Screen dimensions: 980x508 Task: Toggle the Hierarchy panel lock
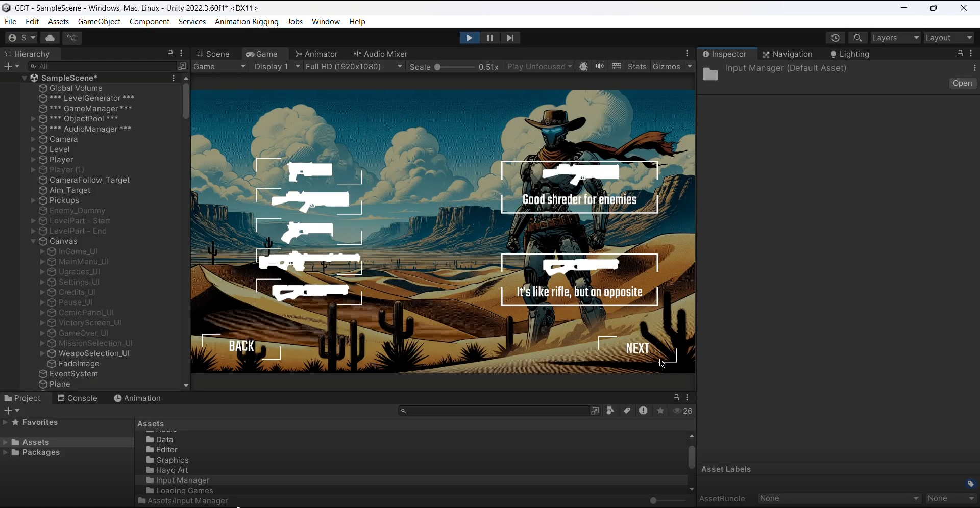[x=170, y=54]
